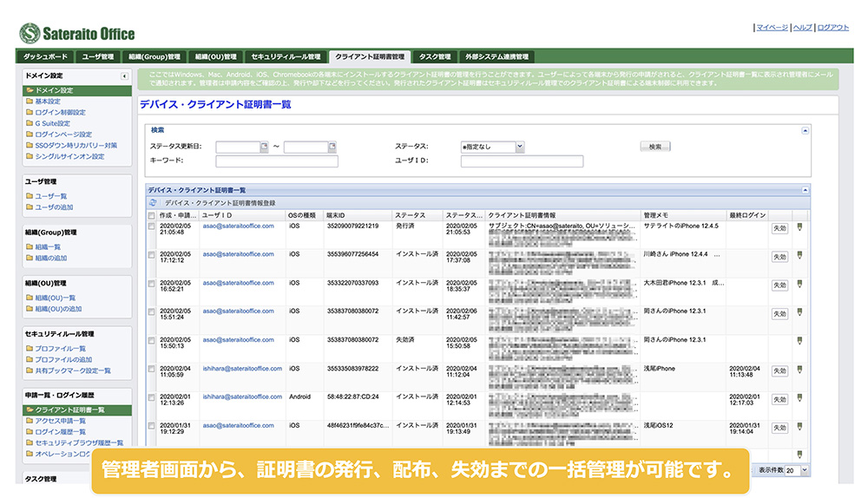The height and width of the screenshot is (498, 868).
Task: Click the refresh icon in the certificate list toolbar
Action: (154, 202)
